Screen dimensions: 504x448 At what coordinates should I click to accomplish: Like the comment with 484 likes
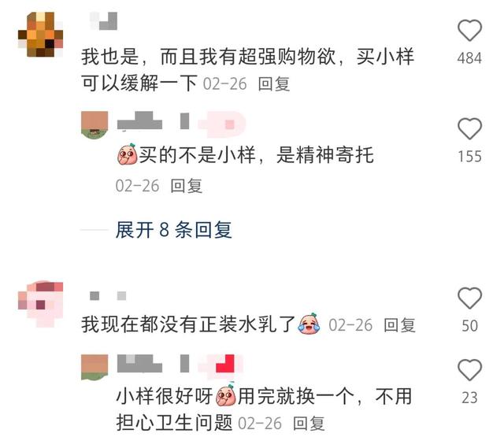(469, 31)
